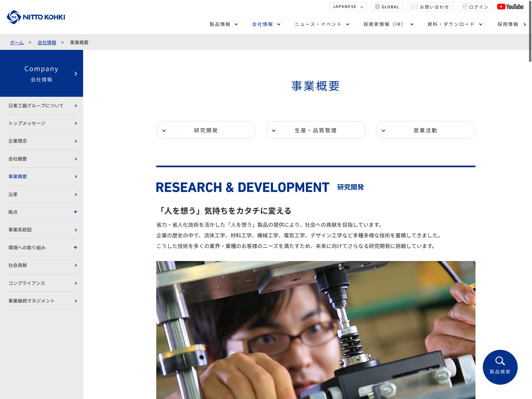Click the Nitto Kohki logo
Image resolution: width=532 pixels, height=399 pixels.
[x=36, y=17]
